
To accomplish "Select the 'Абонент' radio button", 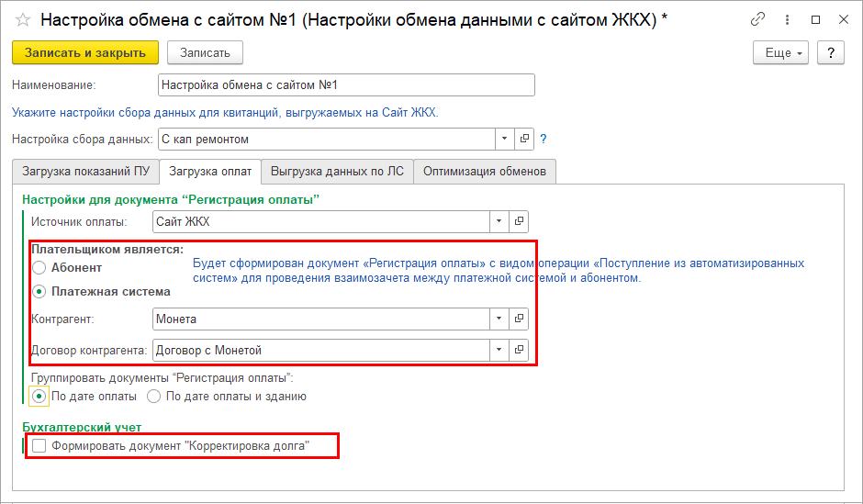I will pyautogui.click(x=39, y=267).
